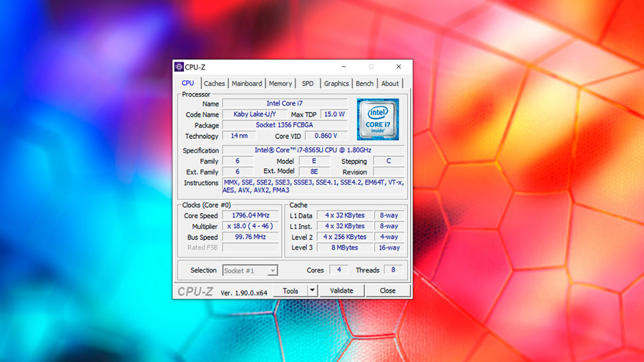Click the Tools button
Viewport: 644px width, 362px height.
pos(291,290)
